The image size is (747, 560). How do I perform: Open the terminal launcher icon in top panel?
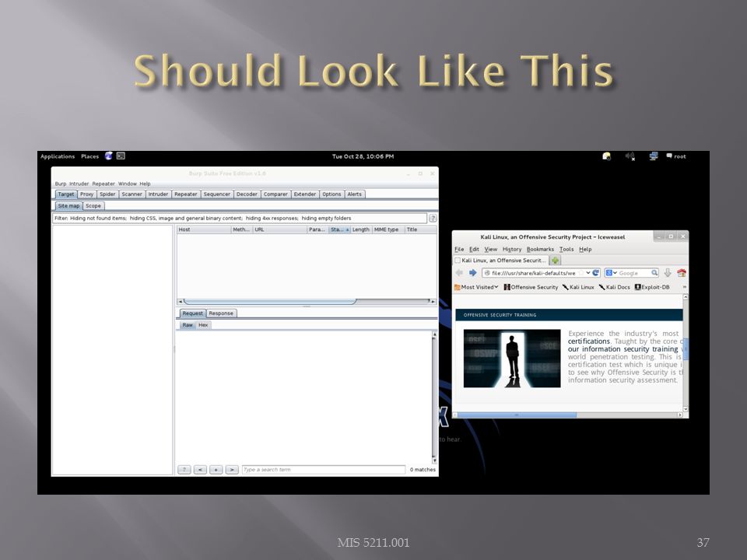121,156
